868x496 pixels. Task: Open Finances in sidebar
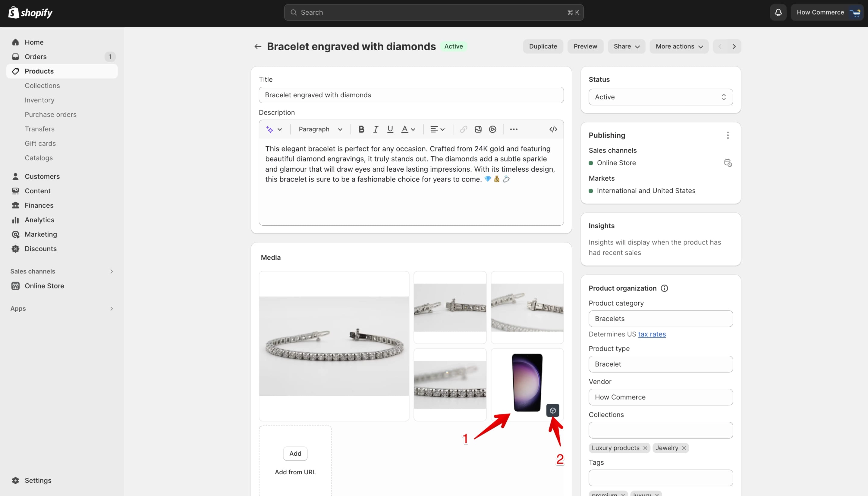[x=62, y=205]
